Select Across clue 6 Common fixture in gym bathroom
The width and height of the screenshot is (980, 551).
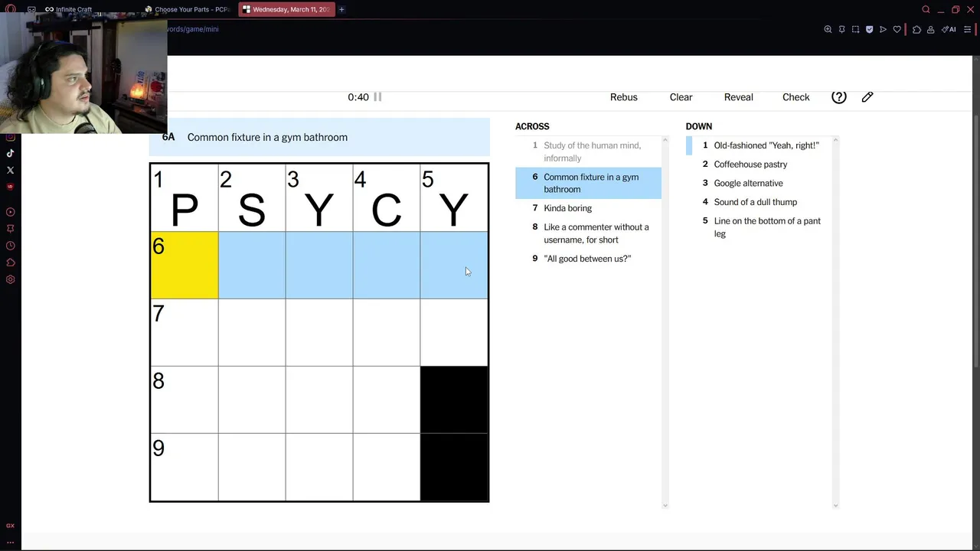pos(588,183)
